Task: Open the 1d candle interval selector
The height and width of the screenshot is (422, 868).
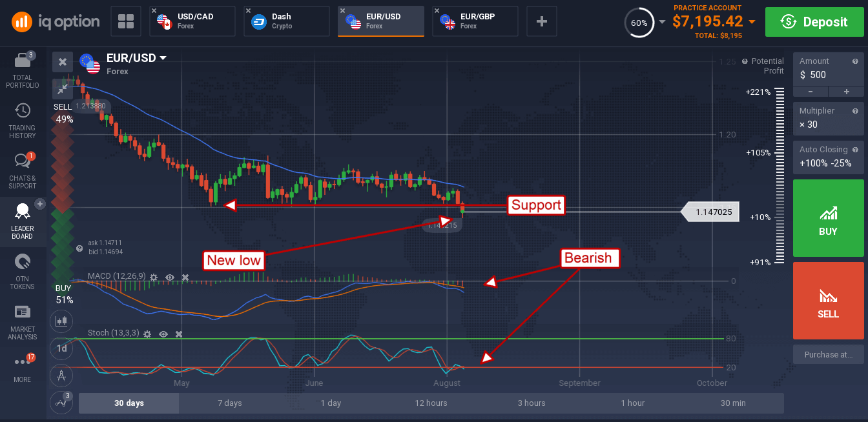Action: tap(62, 348)
